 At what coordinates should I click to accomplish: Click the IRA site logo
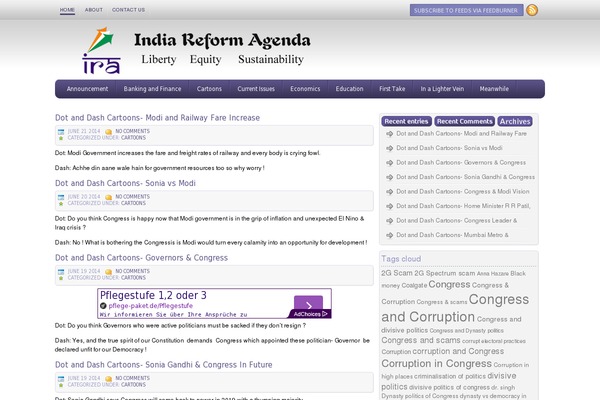[101, 50]
